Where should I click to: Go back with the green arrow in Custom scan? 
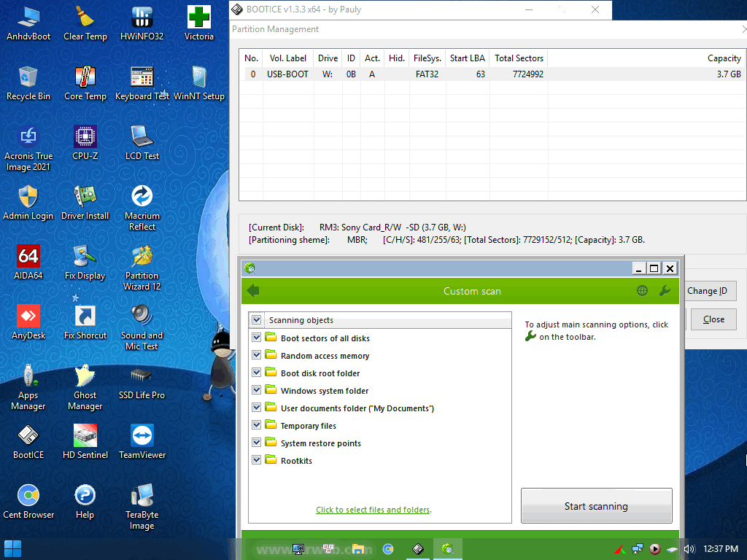click(253, 290)
